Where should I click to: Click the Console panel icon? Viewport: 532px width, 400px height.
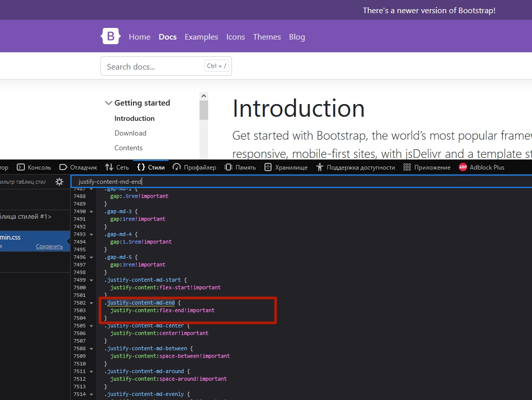21,167
